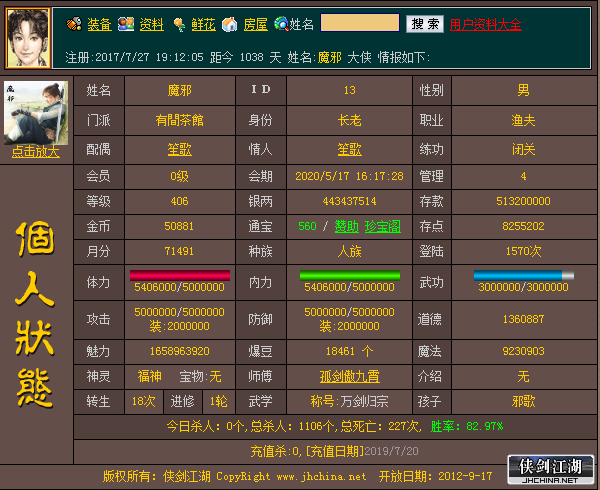600x490 pixels.
Task: Click the win rate 82.97%
Action: 467,426
